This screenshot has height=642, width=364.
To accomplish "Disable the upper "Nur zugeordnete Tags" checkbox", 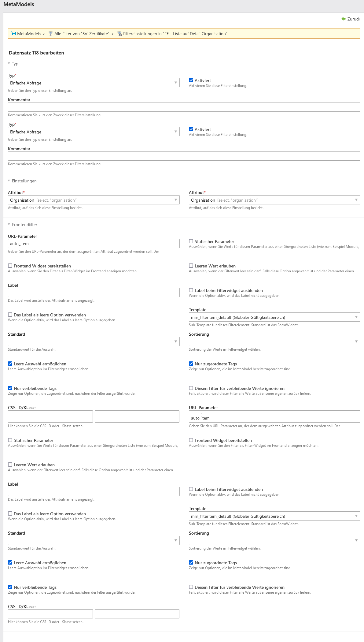I will (x=191, y=364).
